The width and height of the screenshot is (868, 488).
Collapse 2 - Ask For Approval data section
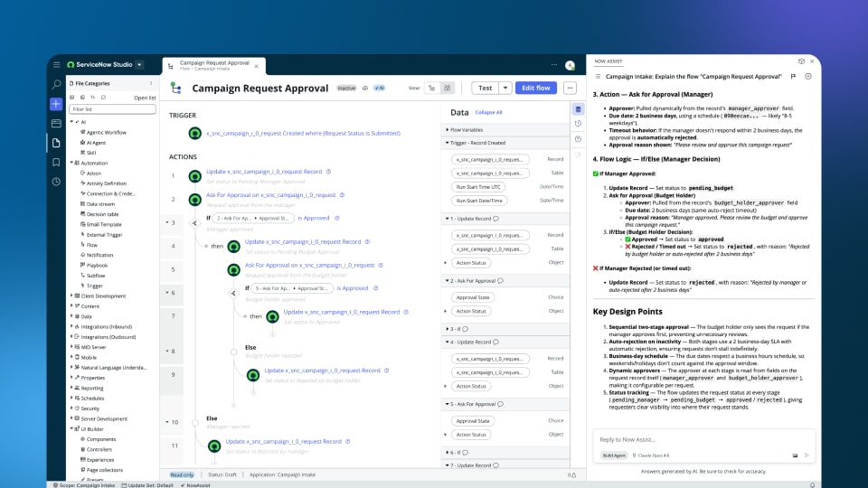(448, 280)
